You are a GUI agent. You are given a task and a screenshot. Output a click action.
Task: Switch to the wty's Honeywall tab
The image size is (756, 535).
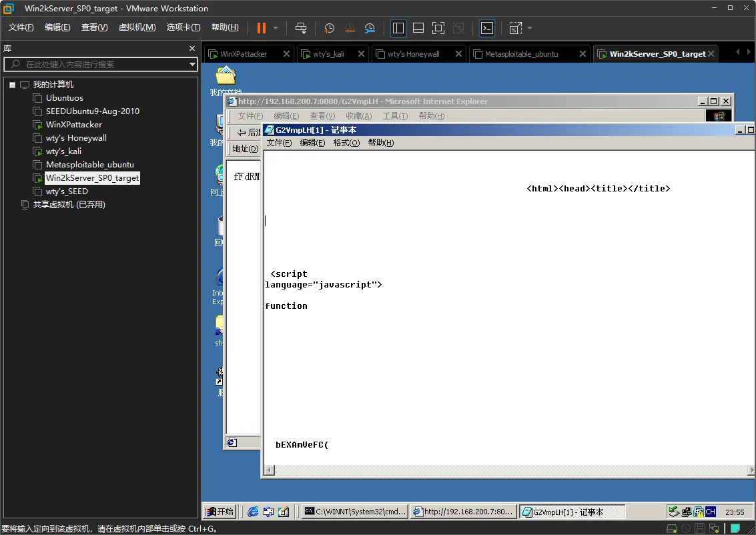(413, 54)
